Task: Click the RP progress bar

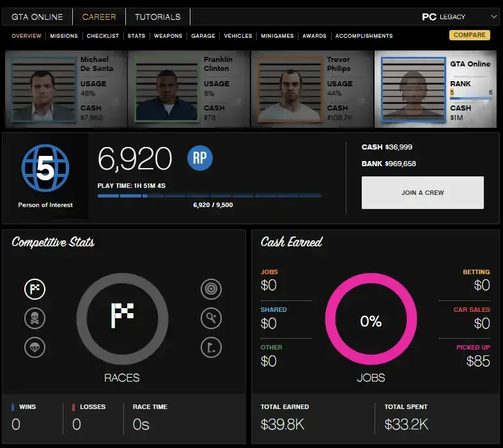Action: [x=209, y=196]
